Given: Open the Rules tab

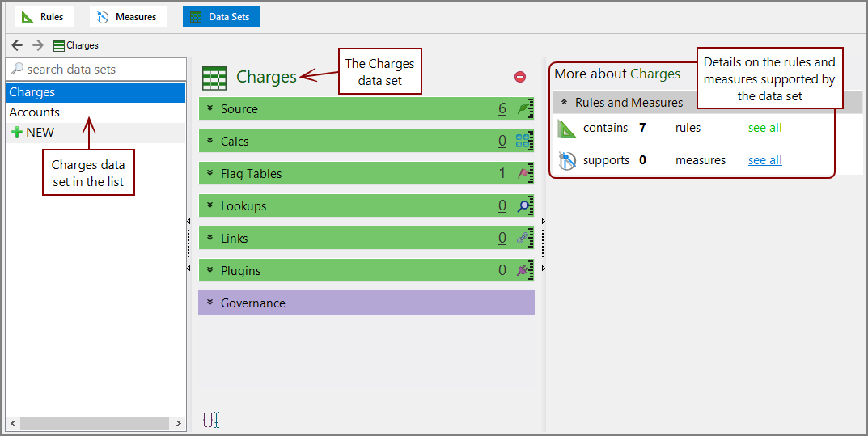Looking at the screenshot, I should click(x=43, y=17).
